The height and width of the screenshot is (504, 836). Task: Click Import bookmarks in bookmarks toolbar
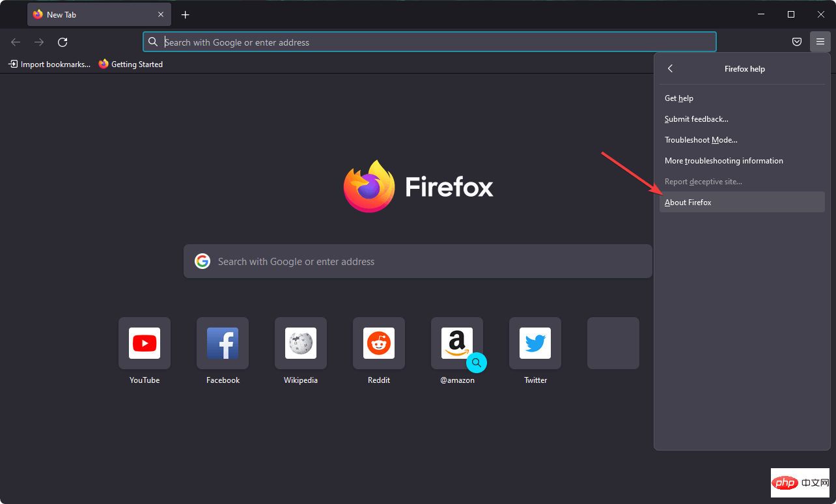point(49,64)
